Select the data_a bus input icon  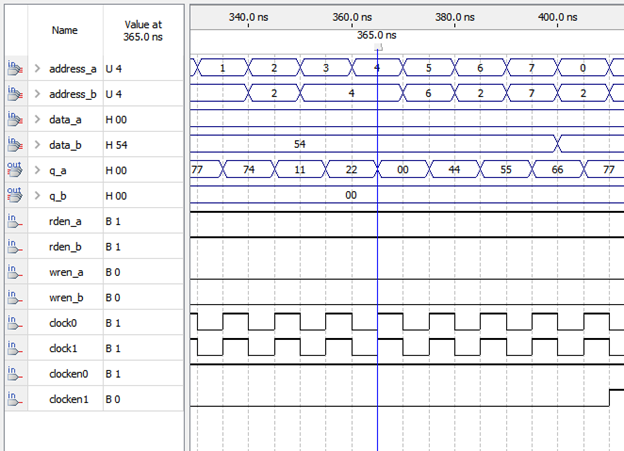coord(16,120)
